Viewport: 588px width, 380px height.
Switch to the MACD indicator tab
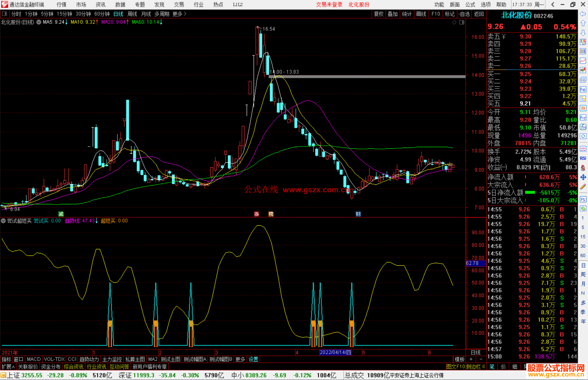point(34,359)
